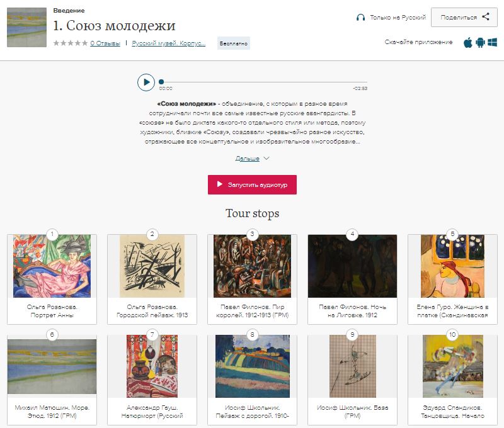The width and height of the screenshot is (504, 428).
Task: Click the star rating icons
Action: (71, 43)
